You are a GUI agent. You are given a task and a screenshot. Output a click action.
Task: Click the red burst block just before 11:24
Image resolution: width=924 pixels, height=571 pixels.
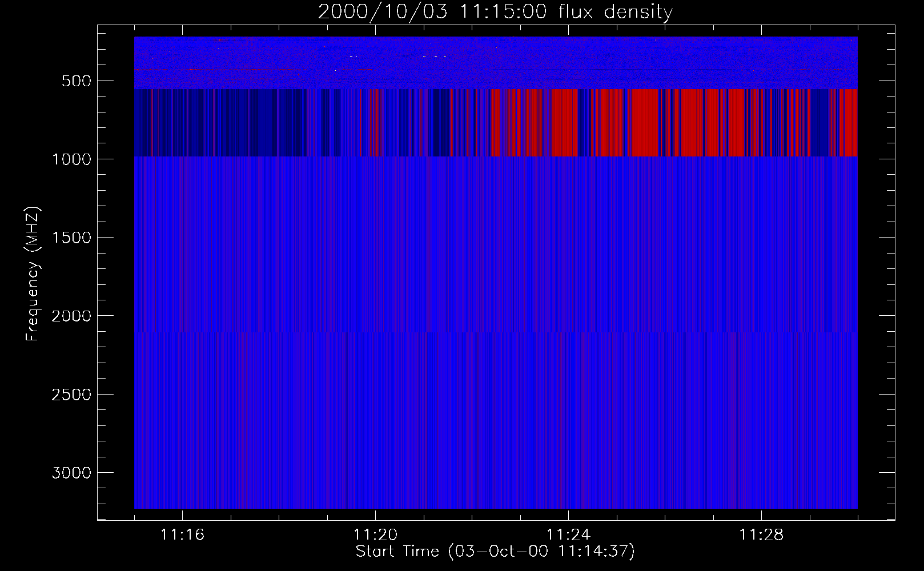point(565,123)
